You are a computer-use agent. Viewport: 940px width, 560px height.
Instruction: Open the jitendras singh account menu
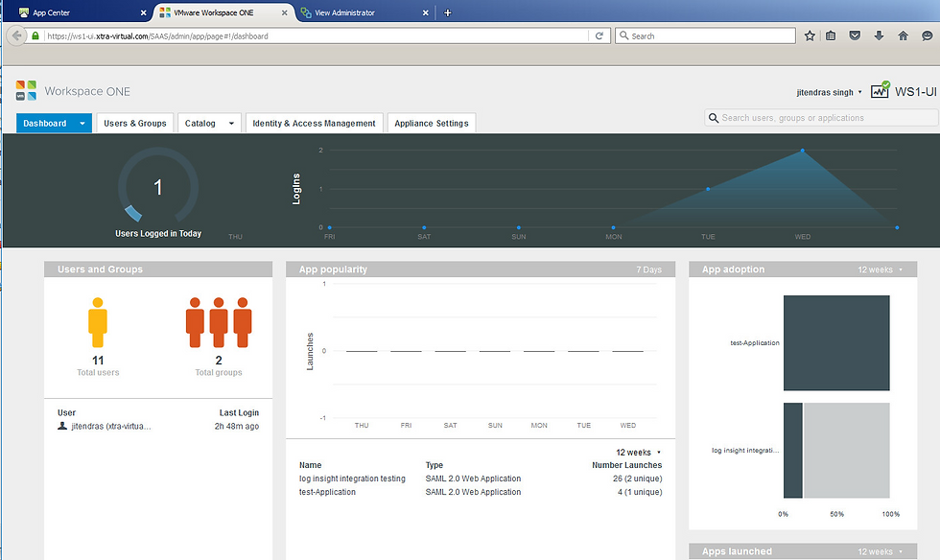[x=829, y=92]
